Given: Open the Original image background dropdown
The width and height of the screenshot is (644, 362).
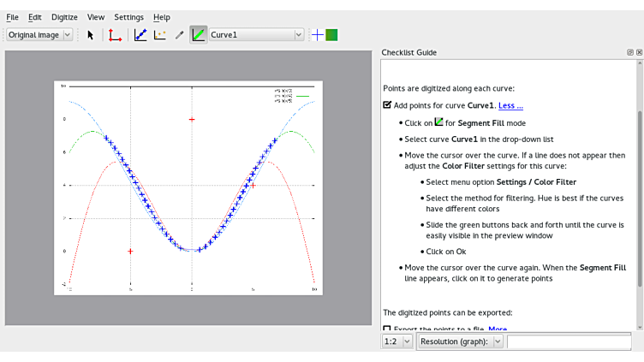Looking at the screenshot, I should pos(39,35).
